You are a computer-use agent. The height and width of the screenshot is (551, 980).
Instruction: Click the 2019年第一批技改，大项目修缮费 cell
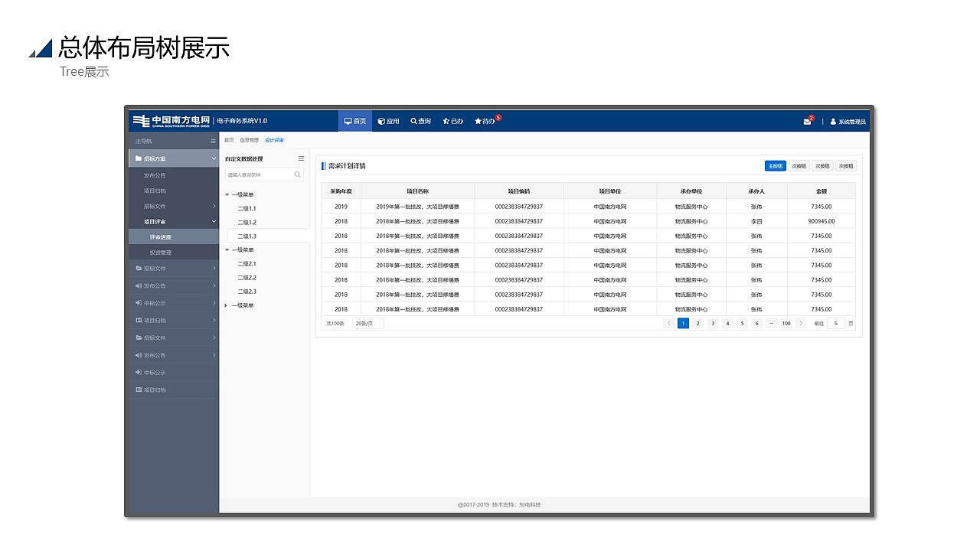click(417, 207)
